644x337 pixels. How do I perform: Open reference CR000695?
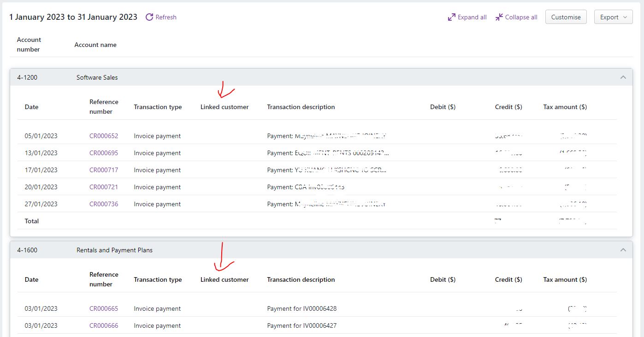pyautogui.click(x=104, y=153)
